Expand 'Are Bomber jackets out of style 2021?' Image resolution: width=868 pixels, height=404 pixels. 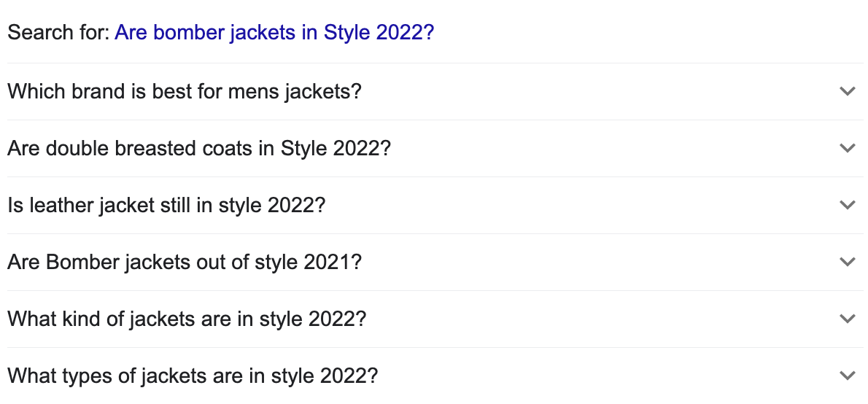(184, 263)
